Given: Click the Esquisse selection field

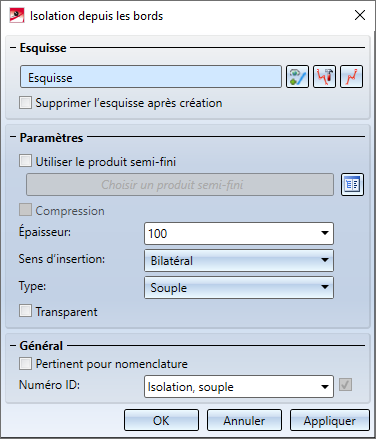Looking at the screenshot, I should (151, 77).
